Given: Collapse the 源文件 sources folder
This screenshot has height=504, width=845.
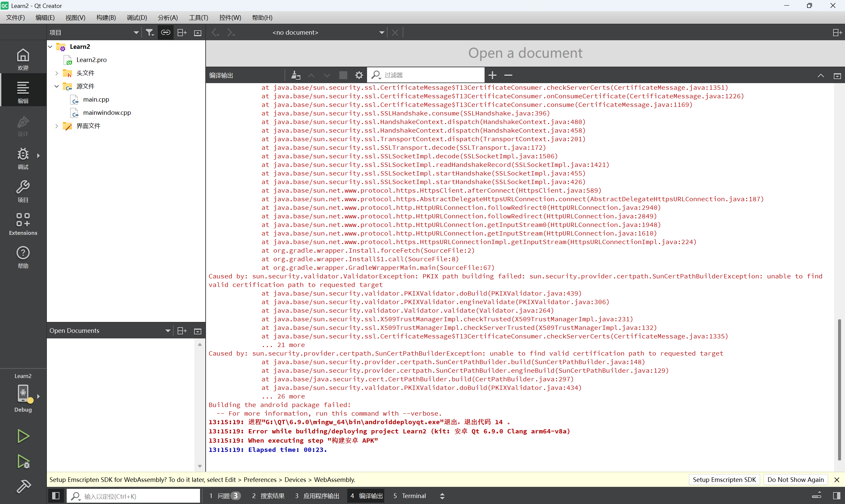Looking at the screenshot, I should pyautogui.click(x=57, y=86).
